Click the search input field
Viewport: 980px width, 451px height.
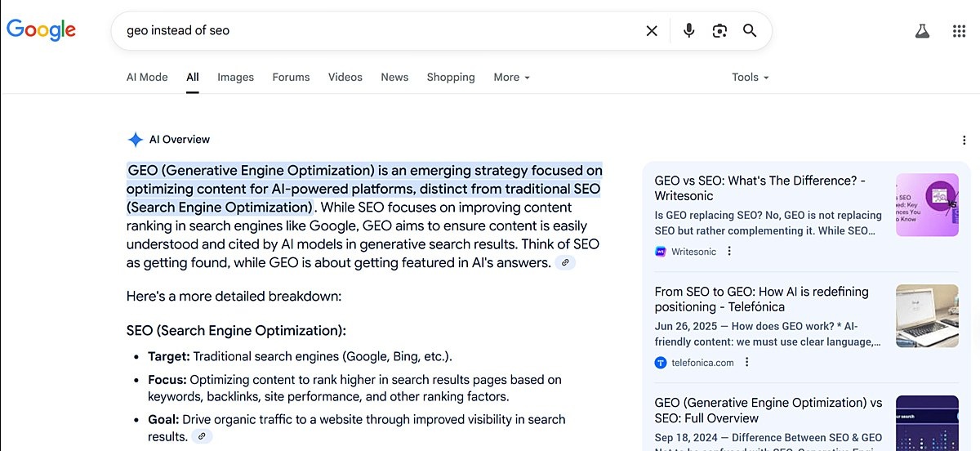tap(376, 31)
